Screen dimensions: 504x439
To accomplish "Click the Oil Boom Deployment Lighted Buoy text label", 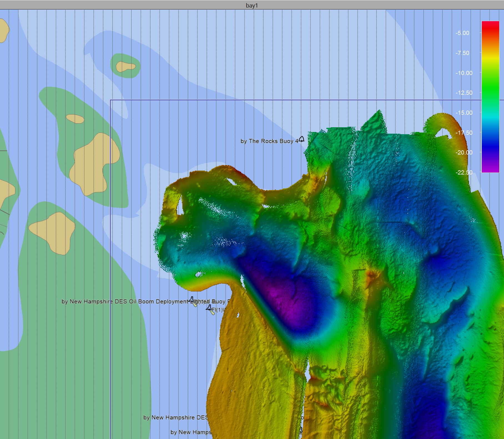I will [x=125, y=301].
